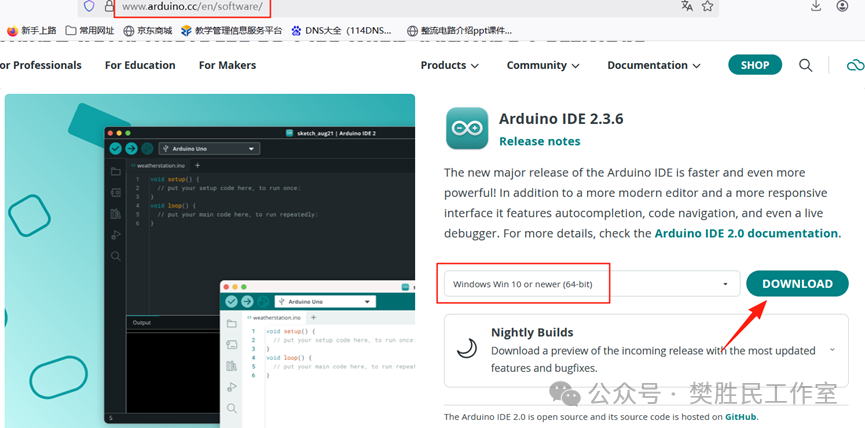
Task: Click the Arduino IDE logo icon
Action: (x=467, y=129)
